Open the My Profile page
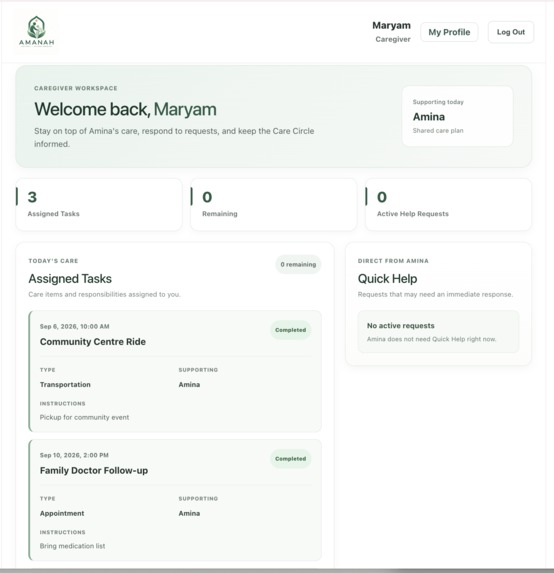 (449, 32)
